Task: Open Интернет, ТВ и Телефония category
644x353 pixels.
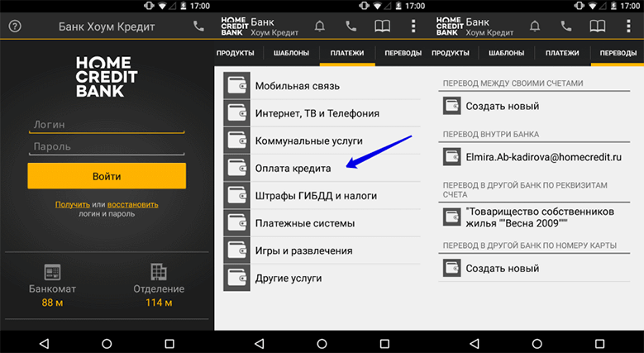Action: pos(322,113)
